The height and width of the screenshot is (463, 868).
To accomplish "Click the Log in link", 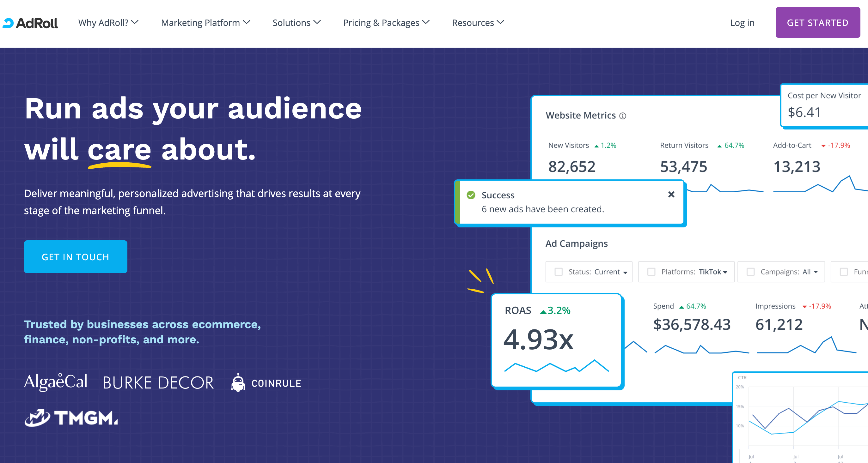I will pos(742,22).
